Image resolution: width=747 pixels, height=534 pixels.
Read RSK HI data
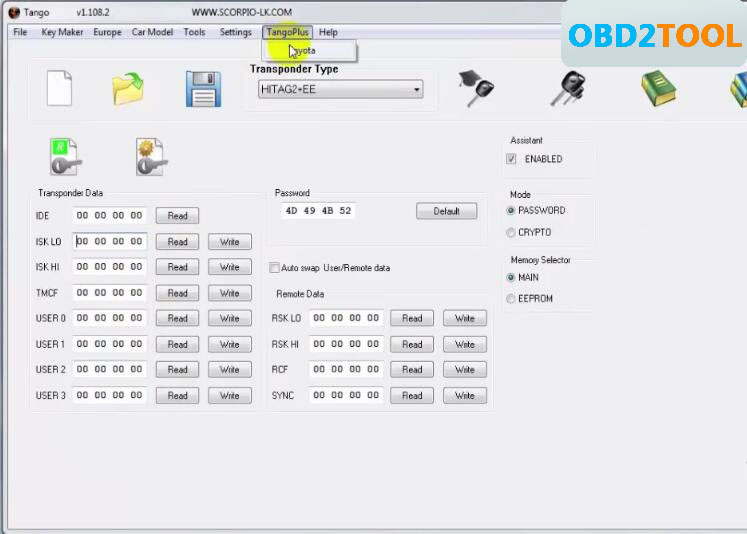[x=412, y=344]
